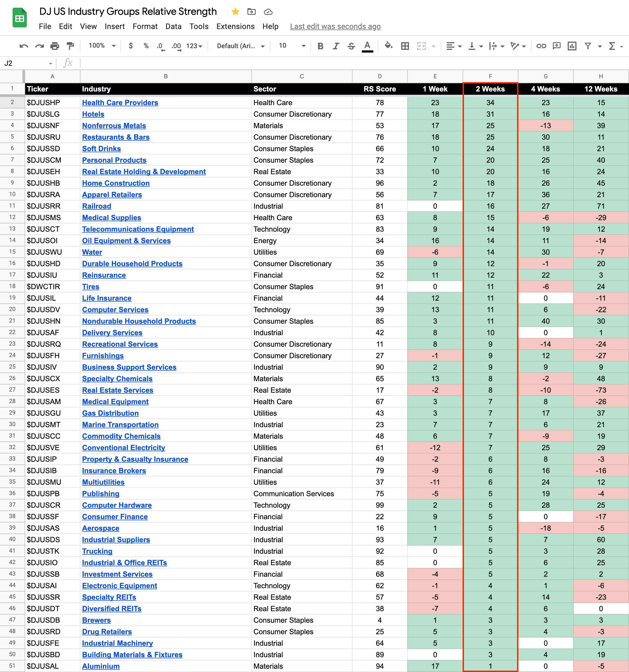Toggle italic formatting
The image size is (629, 672).
click(336, 46)
